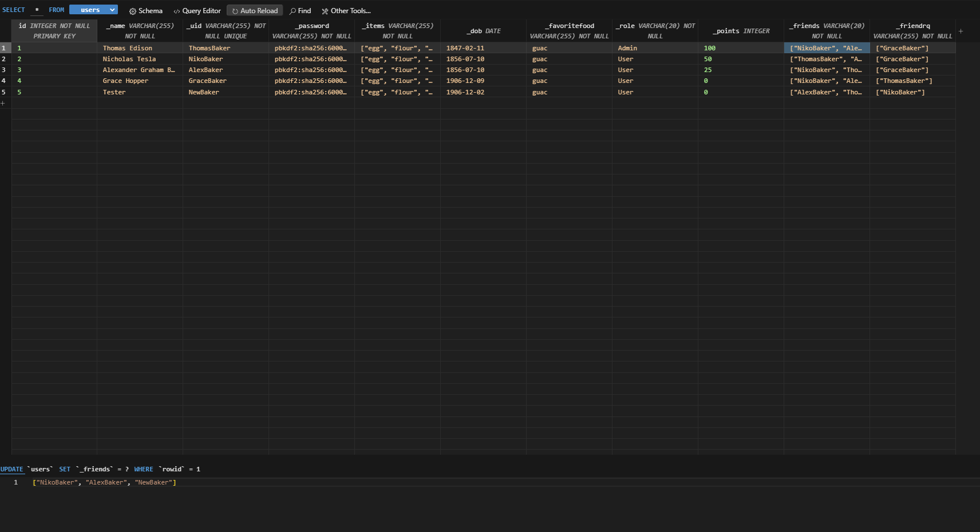This screenshot has height=532, width=980.
Task: Open the Find tool
Action: (300, 11)
